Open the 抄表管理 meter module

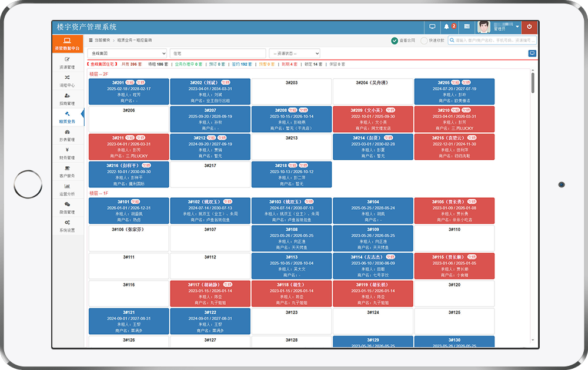[67, 136]
